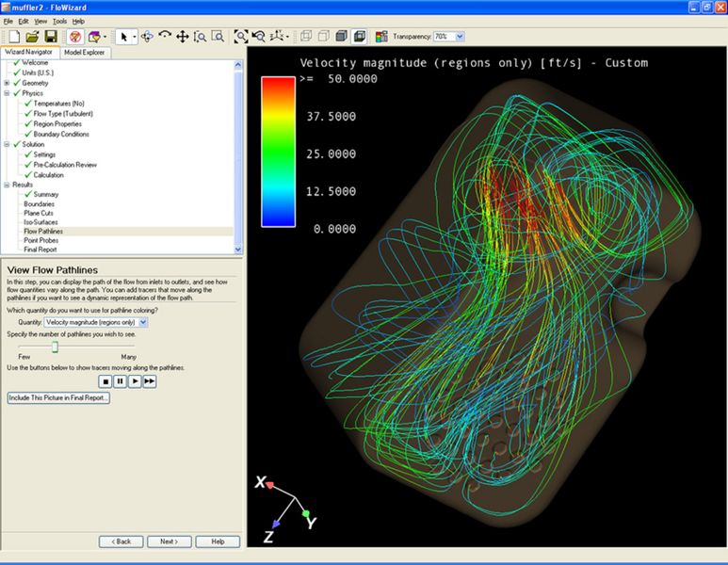728x565 pixels.
Task: Select the pointer arrow tool
Action: pos(123,36)
